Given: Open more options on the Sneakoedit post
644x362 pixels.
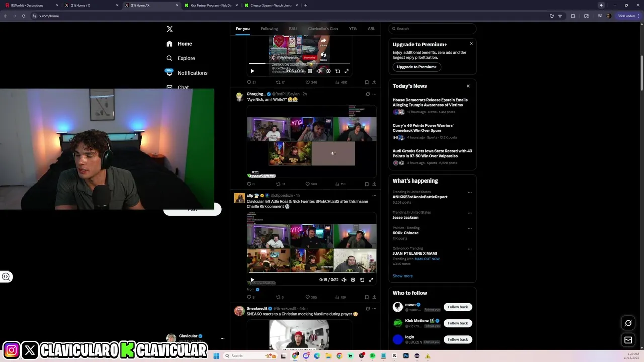Looking at the screenshot, I should click(x=374, y=309).
